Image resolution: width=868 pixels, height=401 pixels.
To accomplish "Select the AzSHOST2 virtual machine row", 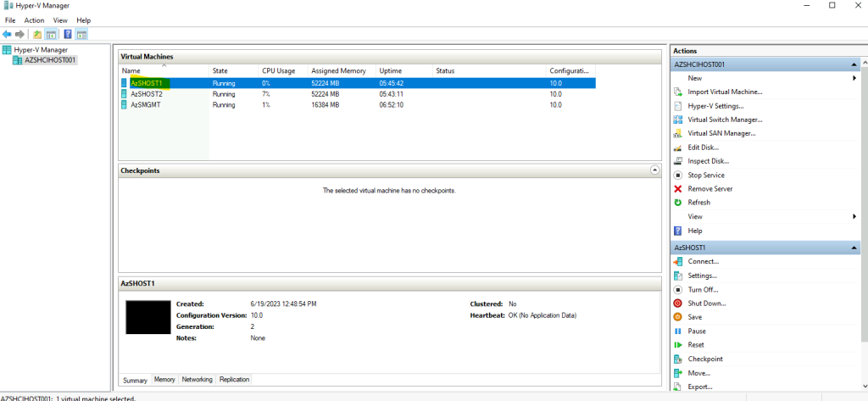I will [358, 94].
